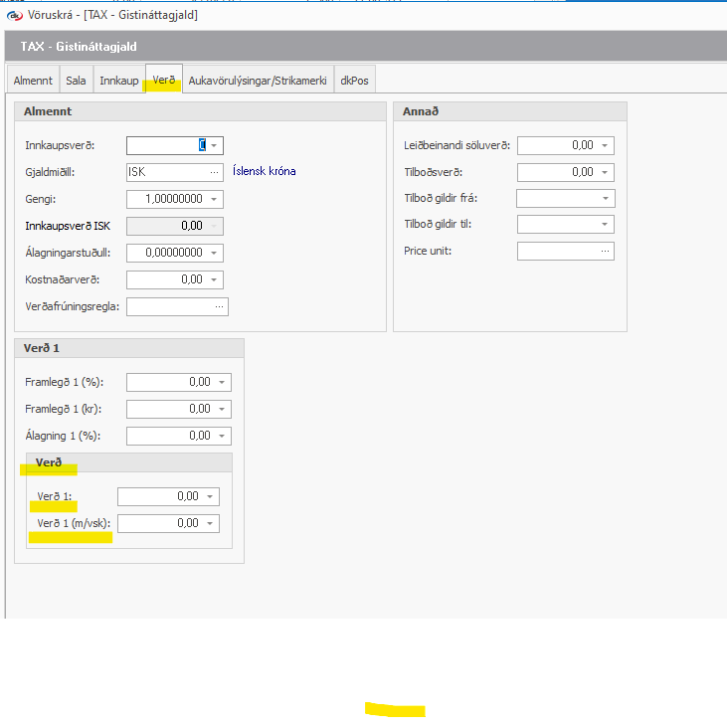
Task: Expand the Leiðbeinandi söluverð dropdown
Action: coord(605,145)
